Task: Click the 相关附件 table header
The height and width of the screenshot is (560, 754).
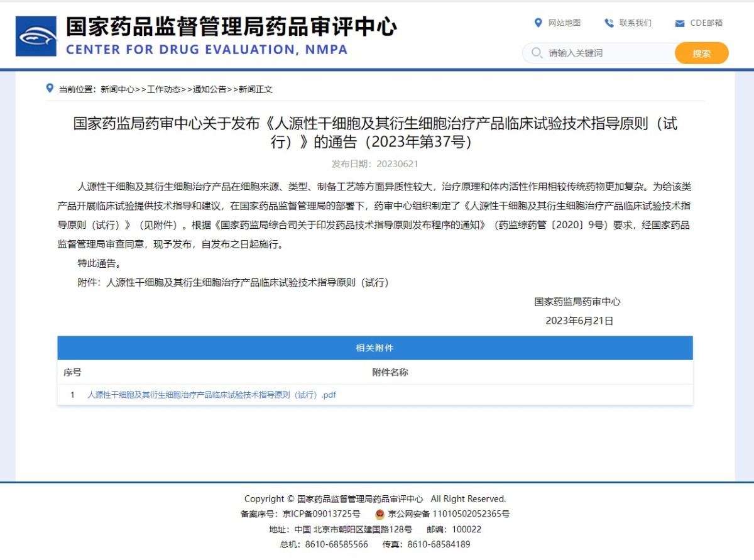Action: (375, 348)
